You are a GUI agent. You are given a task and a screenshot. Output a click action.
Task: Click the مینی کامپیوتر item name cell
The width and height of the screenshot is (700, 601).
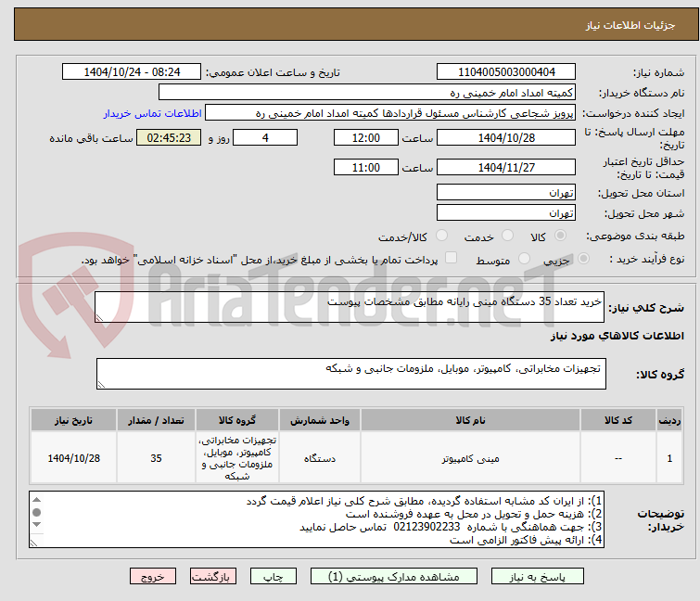[470, 458]
